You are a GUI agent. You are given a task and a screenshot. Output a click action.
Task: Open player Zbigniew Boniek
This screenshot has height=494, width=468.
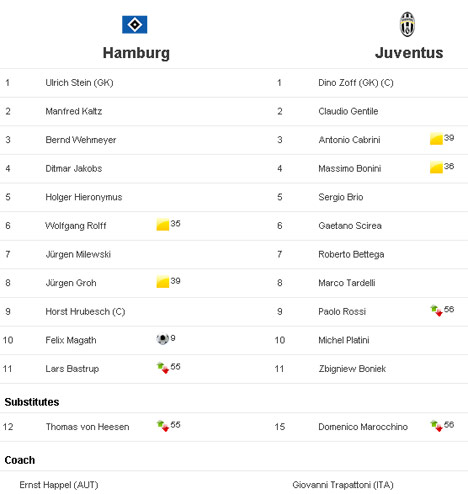click(352, 369)
